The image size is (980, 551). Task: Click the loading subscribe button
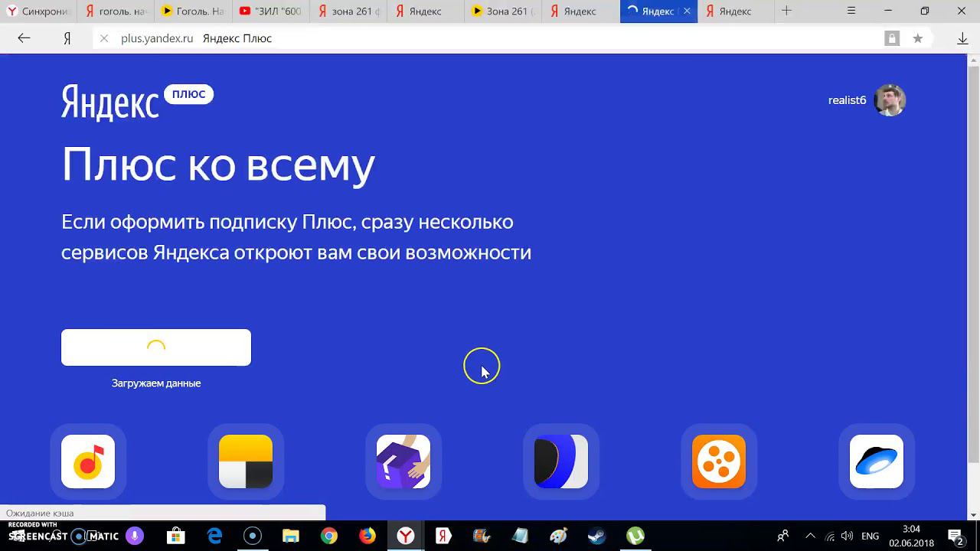pos(156,347)
